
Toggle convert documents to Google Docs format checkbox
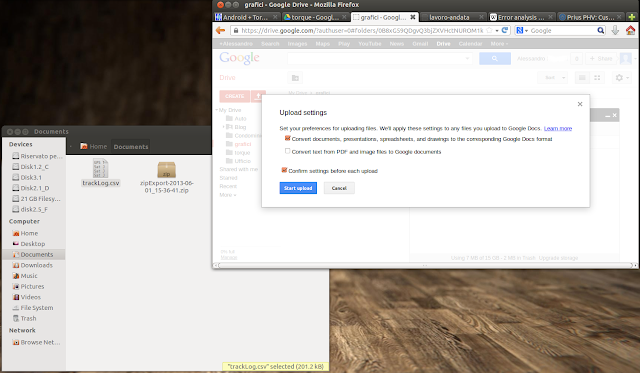pyautogui.click(x=287, y=138)
